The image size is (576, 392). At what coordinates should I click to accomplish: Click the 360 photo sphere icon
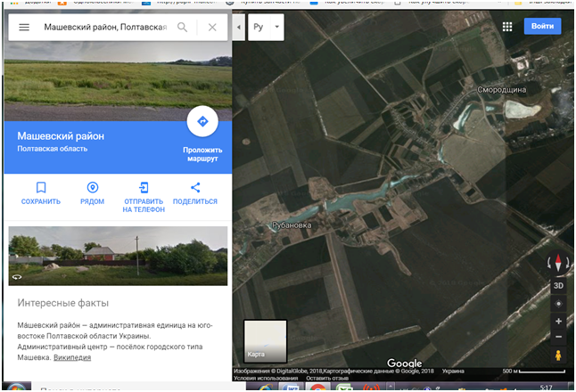click(17, 277)
